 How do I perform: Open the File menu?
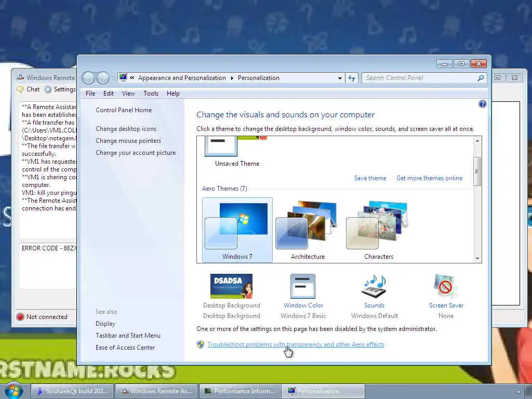[x=90, y=94]
